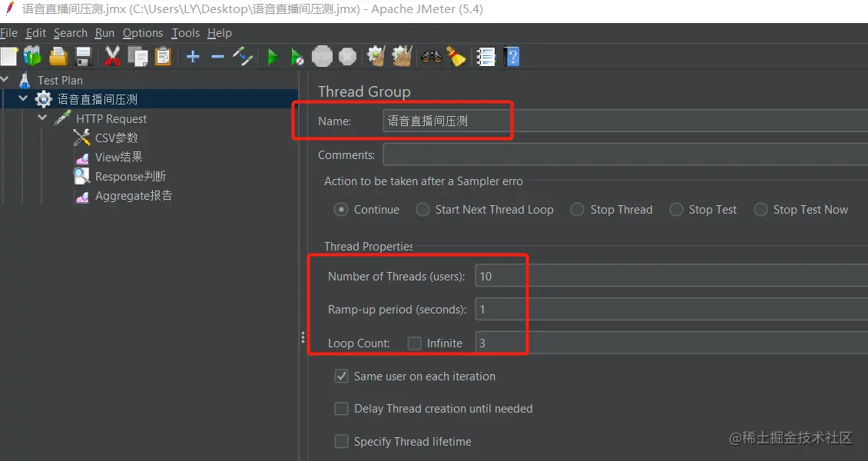Enable Delay Thread creation until needed
This screenshot has width=868, height=461.
[x=342, y=409]
